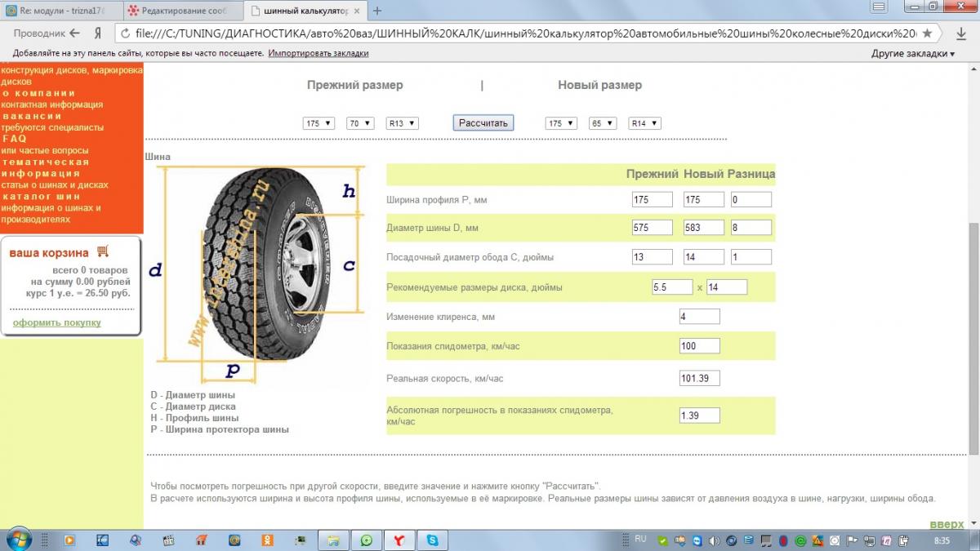The image size is (980, 551).
Task: Expand the 'Другие закладки' bookmarks folder
Action: [x=912, y=53]
